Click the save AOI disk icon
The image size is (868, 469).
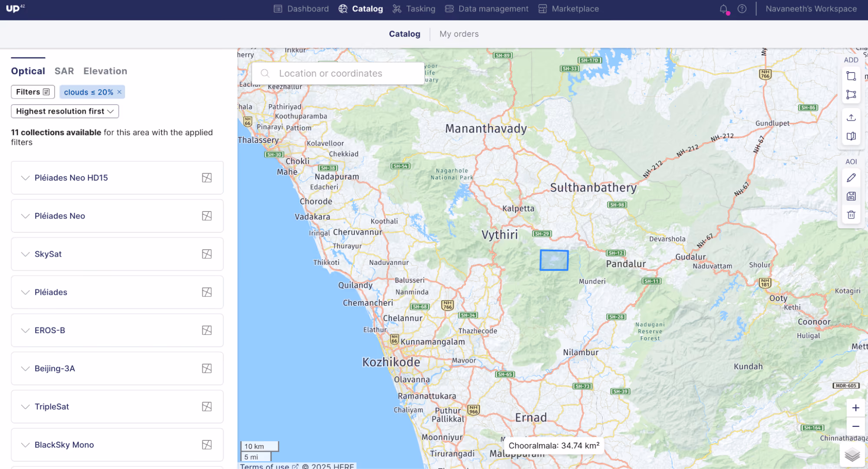click(x=851, y=196)
